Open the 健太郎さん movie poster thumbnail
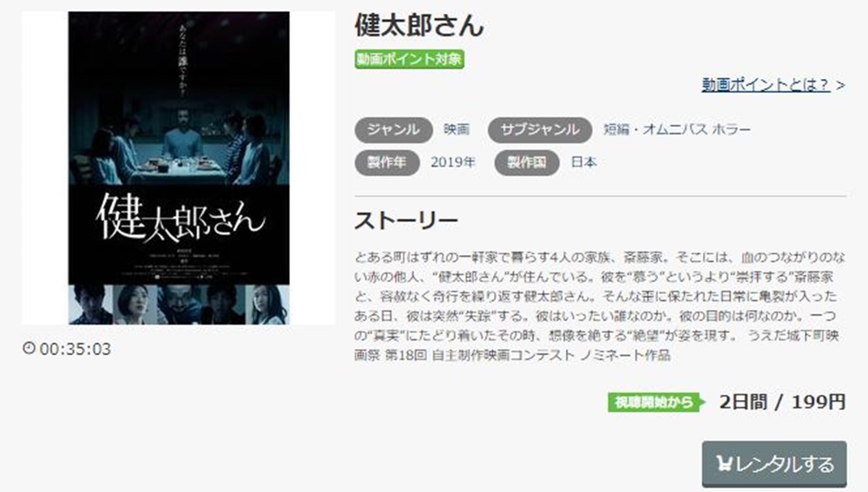Image resolution: width=868 pixels, height=492 pixels. (178, 167)
